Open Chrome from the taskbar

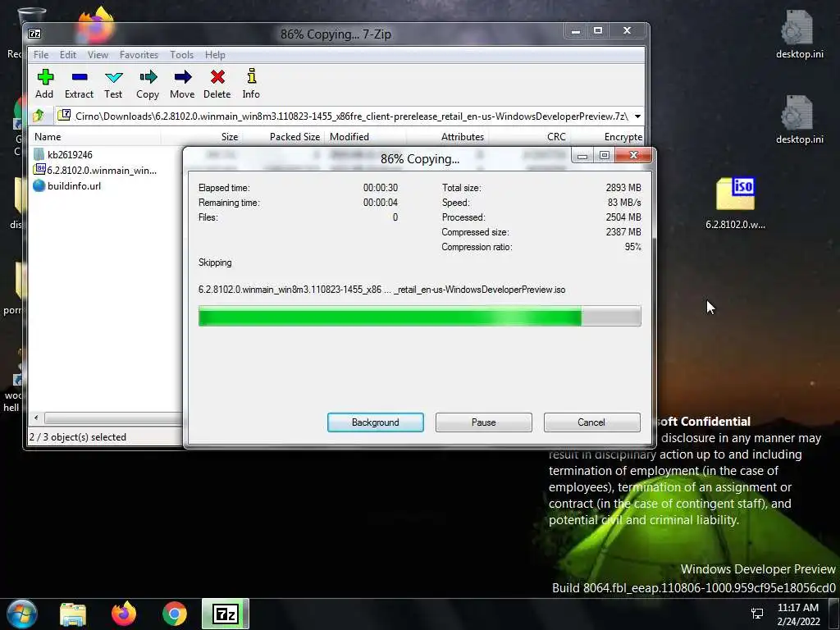click(175, 614)
